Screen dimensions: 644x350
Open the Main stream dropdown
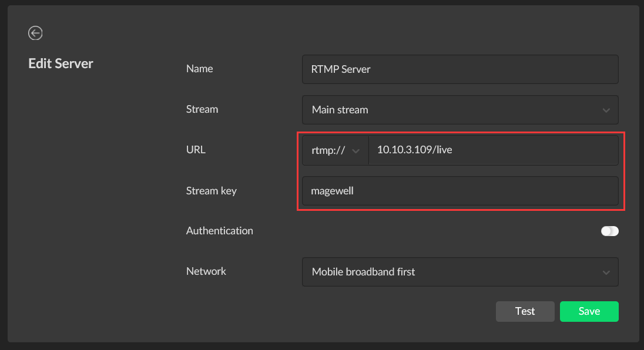460,110
